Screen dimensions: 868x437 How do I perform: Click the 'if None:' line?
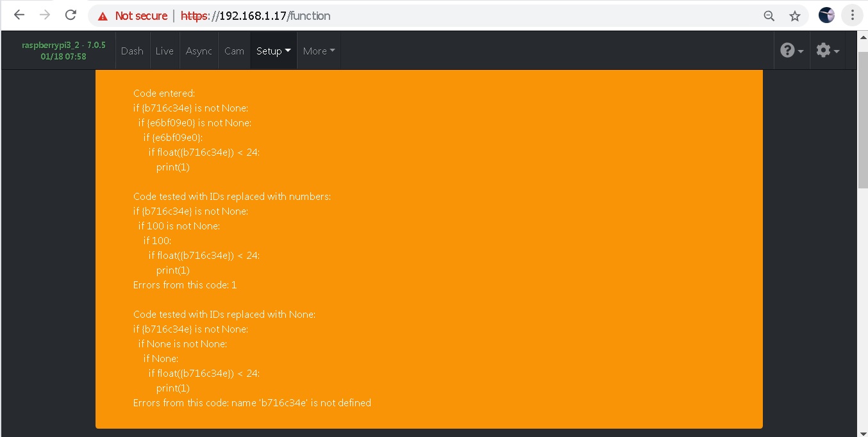[x=161, y=359]
